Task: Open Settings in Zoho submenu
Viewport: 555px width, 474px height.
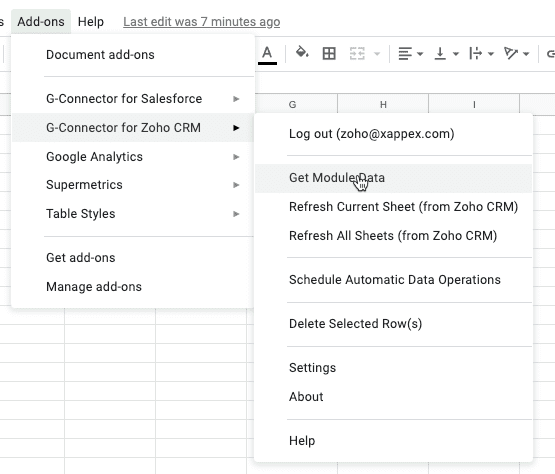Action: pos(394,368)
